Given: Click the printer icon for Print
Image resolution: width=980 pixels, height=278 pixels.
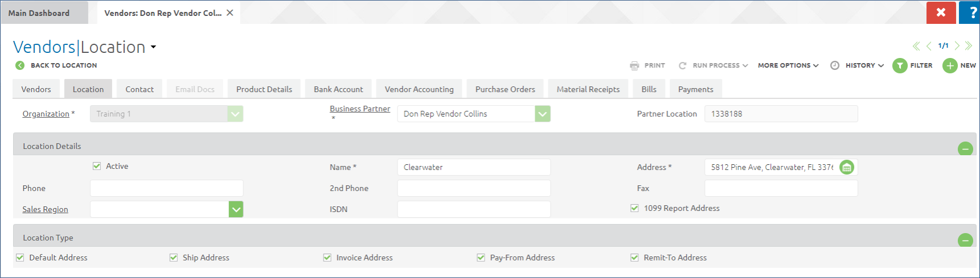Looking at the screenshot, I should click(634, 65).
